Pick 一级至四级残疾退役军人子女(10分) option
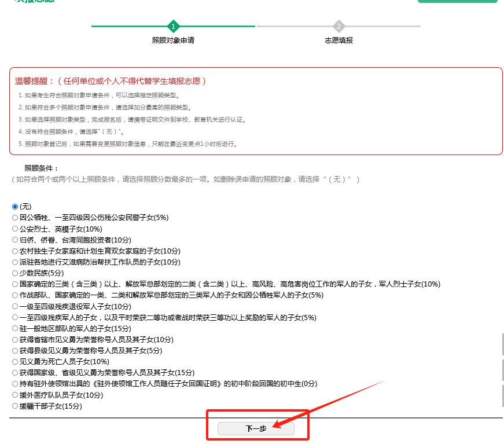 pyautogui.click(x=15, y=306)
